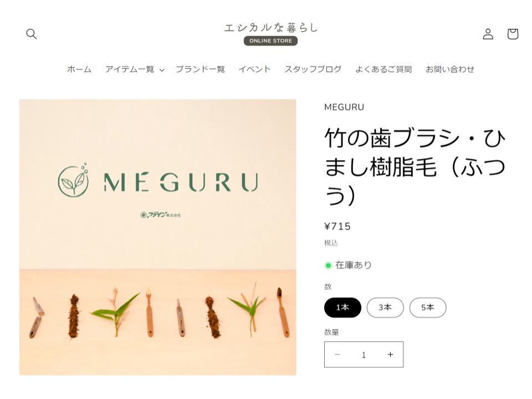
Task: Click the ONLINE STORE badge
Action: [x=271, y=40]
